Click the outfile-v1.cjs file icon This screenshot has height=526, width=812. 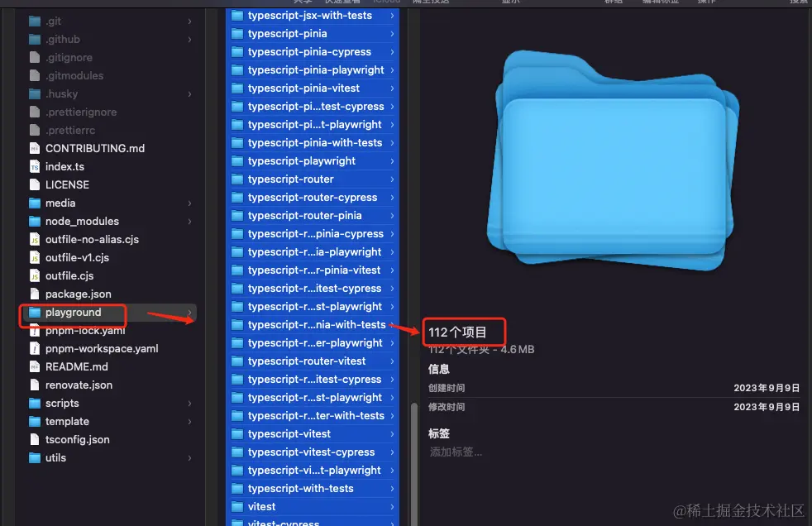pyautogui.click(x=35, y=257)
